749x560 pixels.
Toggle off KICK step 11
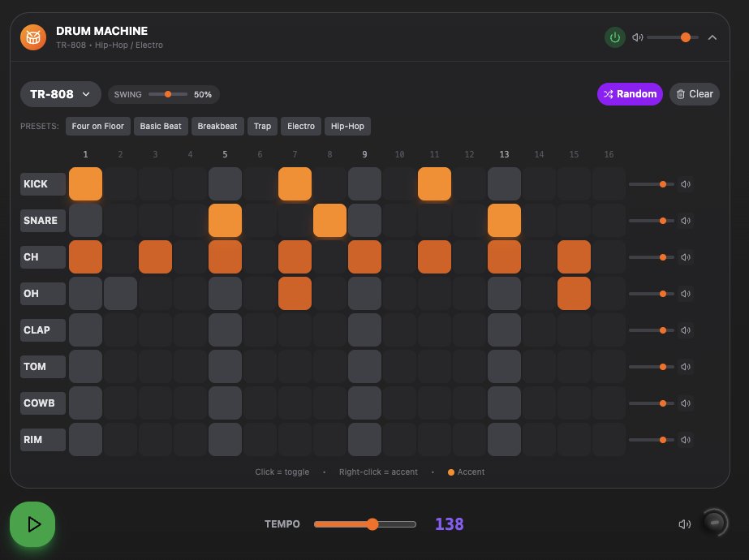coord(434,184)
